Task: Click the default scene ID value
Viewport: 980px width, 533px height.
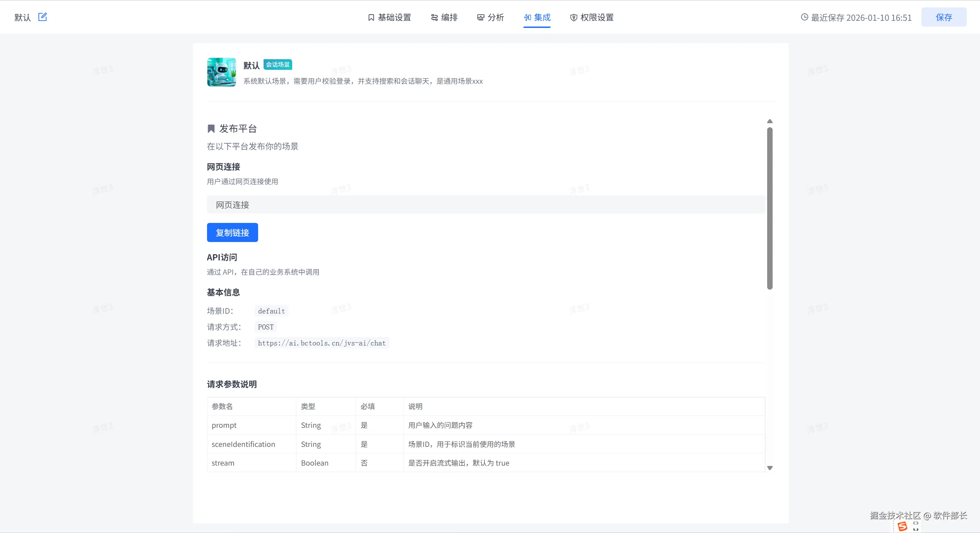Action: (271, 311)
